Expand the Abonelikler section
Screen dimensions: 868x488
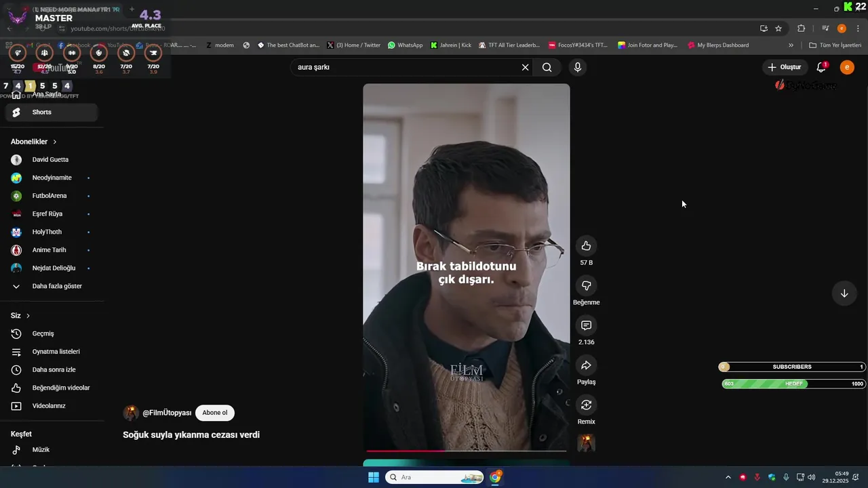pos(34,142)
